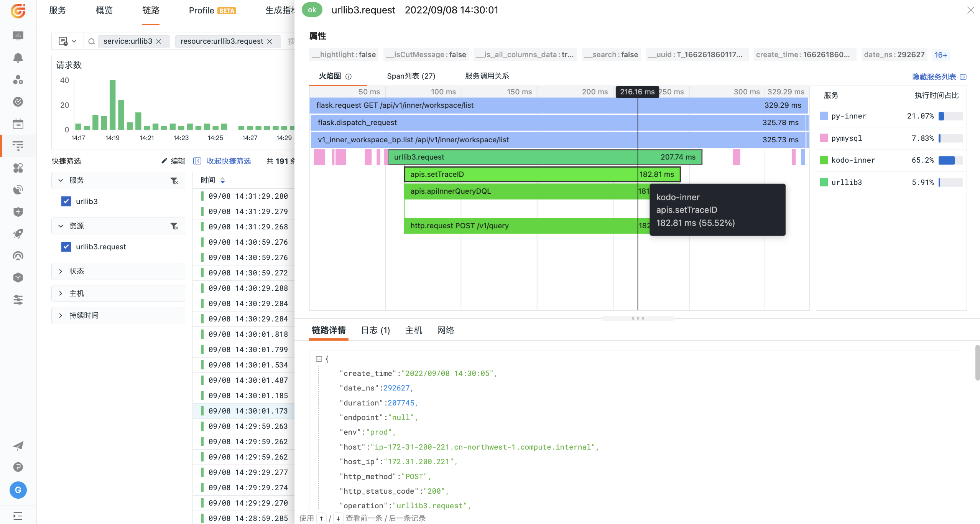Collapse the 服务 filter section
The height and width of the screenshot is (524, 980).
coord(61,180)
